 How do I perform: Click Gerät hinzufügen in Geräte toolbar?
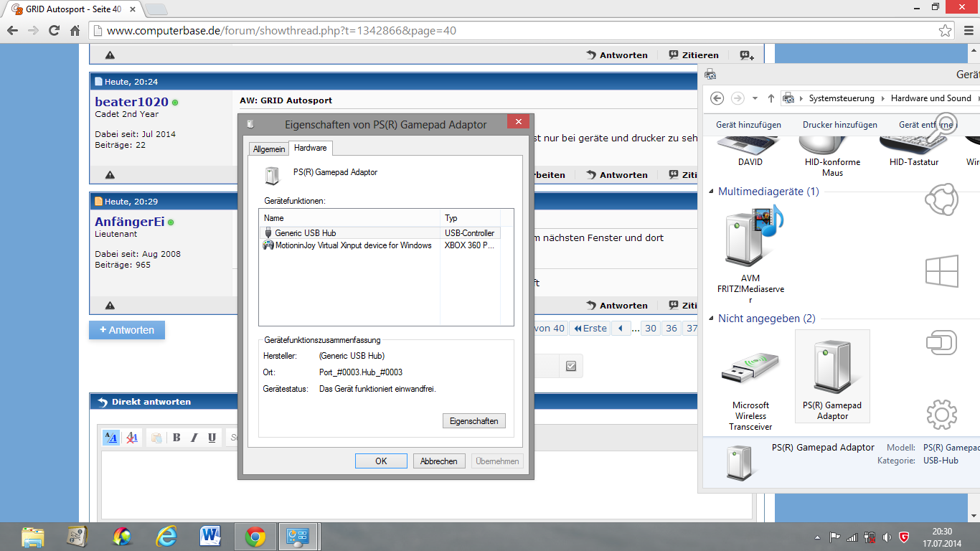[748, 125]
